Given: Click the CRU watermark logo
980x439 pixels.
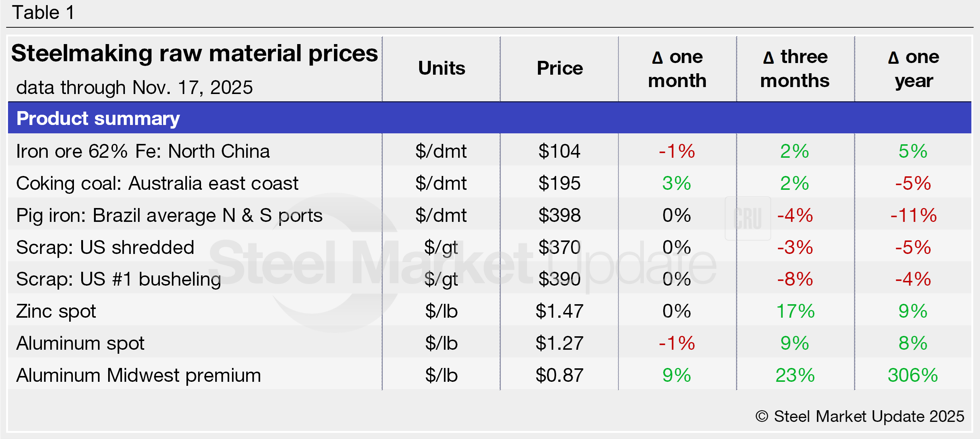Looking at the screenshot, I should pyautogui.click(x=748, y=218).
